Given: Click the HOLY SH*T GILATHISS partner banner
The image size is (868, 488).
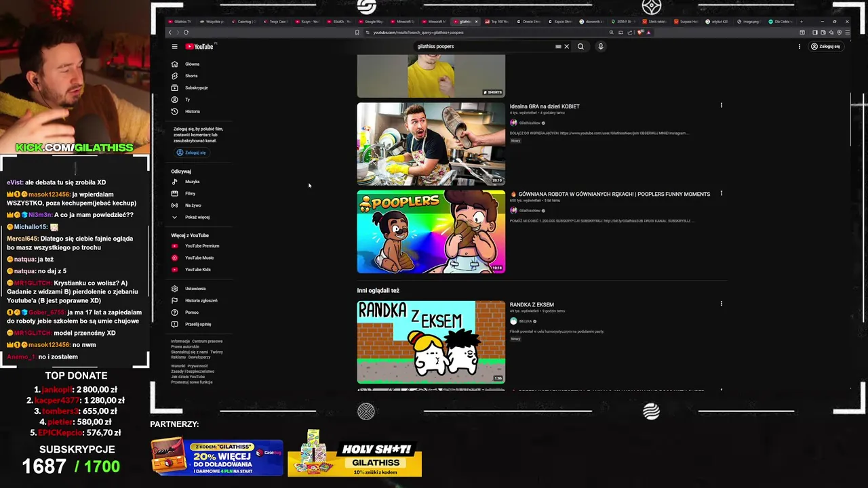Looking at the screenshot, I should pyautogui.click(x=355, y=454).
